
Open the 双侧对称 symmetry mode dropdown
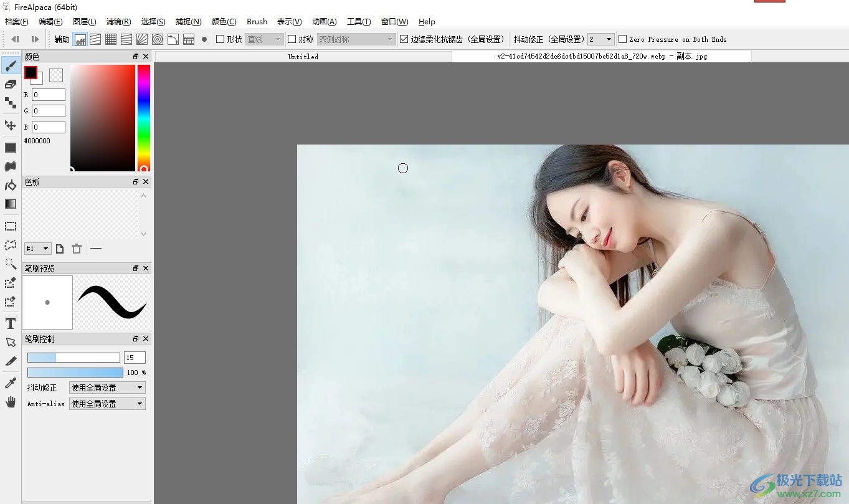coord(356,39)
